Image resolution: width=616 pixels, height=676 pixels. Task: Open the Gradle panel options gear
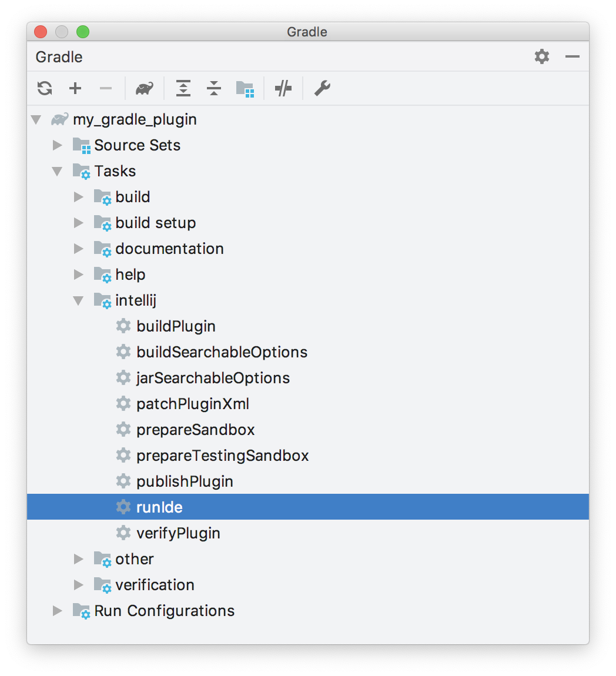(541, 56)
